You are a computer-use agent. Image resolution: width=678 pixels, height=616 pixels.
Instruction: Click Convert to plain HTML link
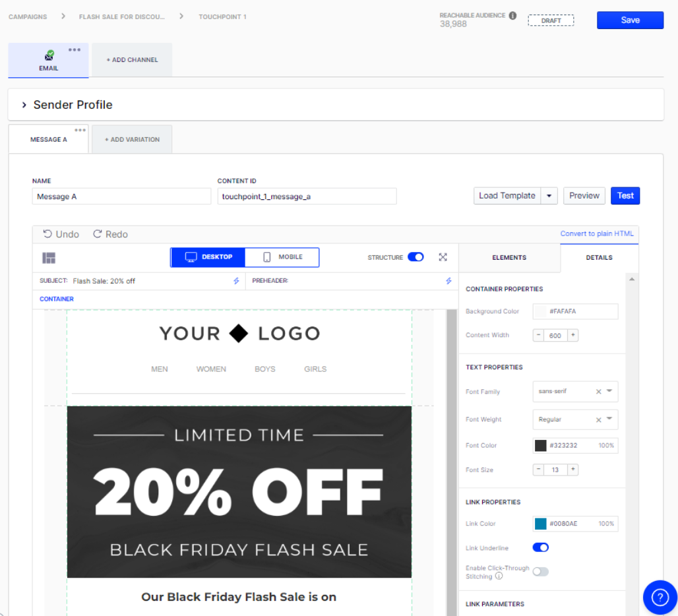pos(597,233)
